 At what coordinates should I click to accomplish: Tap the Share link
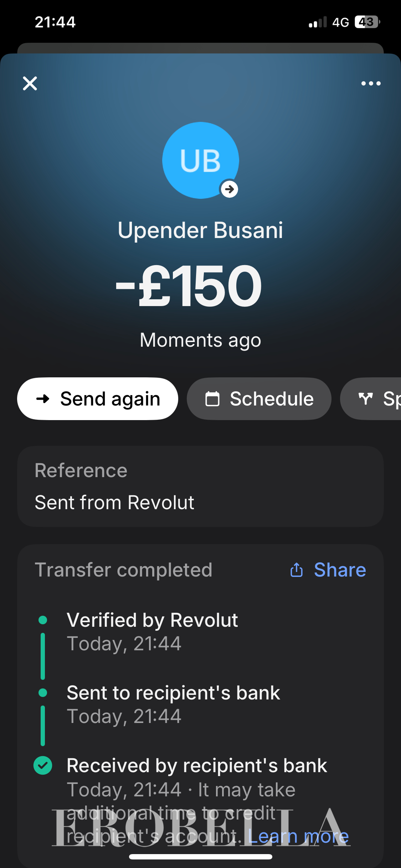point(340,570)
